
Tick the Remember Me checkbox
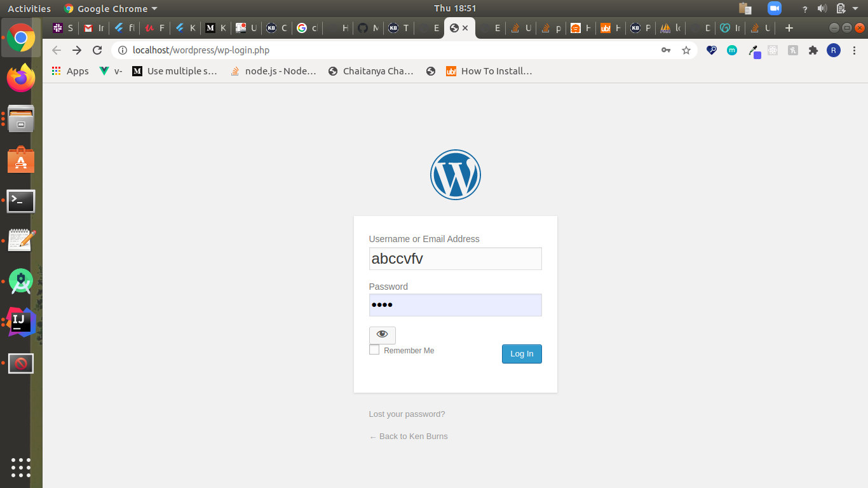click(374, 350)
